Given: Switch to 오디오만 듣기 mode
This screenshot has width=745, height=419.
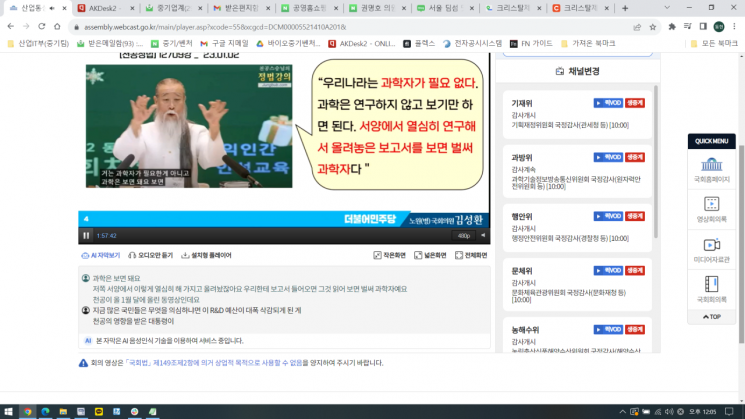Looking at the screenshot, I should (x=151, y=256).
